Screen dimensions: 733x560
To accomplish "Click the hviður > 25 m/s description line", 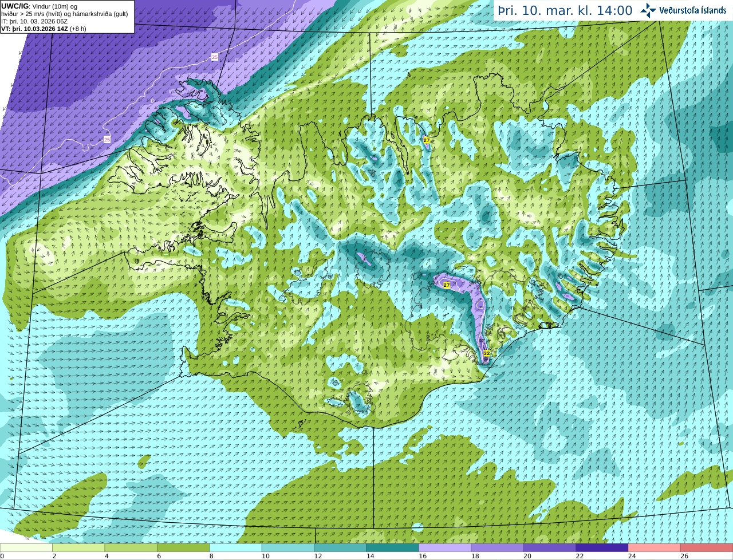I will pos(65,14).
